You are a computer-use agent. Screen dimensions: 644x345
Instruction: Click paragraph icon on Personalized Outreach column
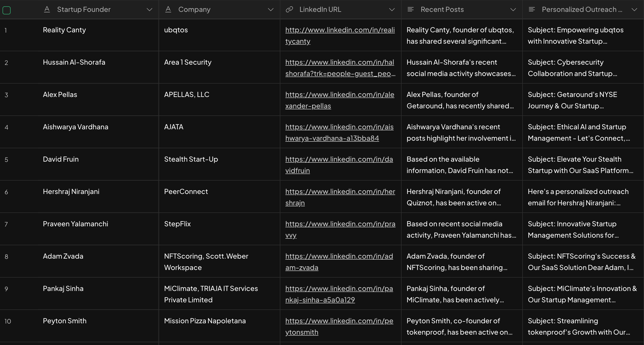[532, 10]
